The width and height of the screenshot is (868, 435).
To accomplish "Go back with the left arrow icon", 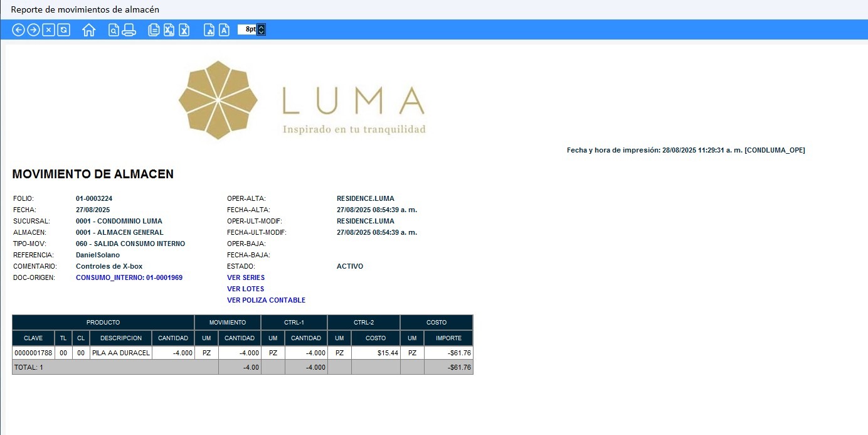I will click(x=18, y=30).
